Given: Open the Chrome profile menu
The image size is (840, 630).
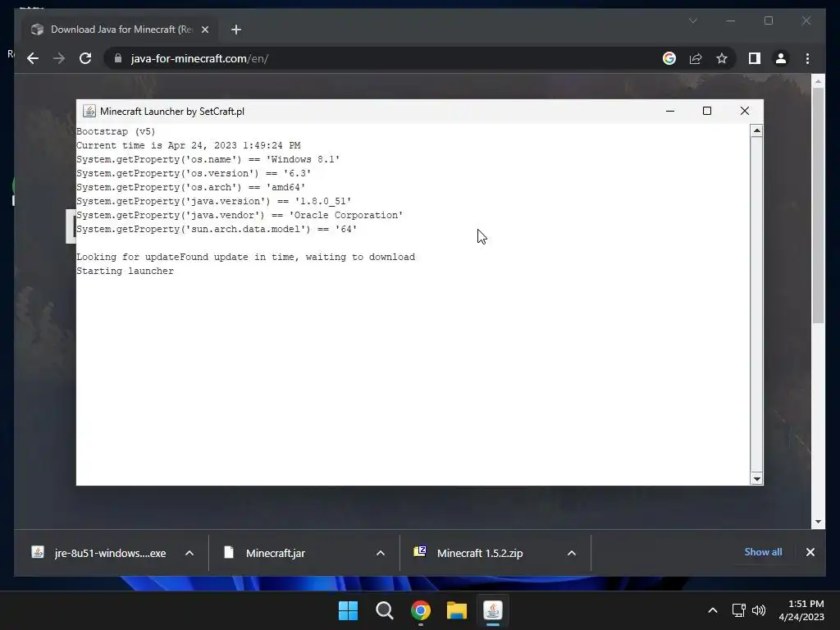Looking at the screenshot, I should tap(781, 58).
